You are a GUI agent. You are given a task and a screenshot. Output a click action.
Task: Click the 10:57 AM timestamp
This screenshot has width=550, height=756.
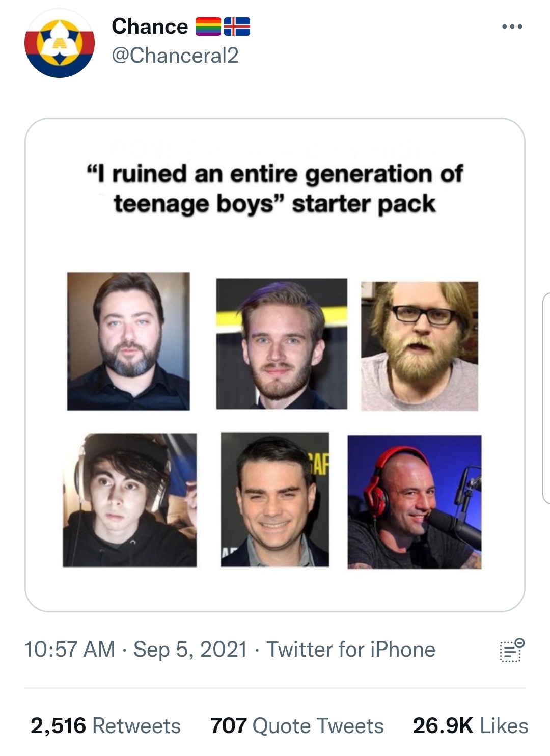[x=70, y=650]
